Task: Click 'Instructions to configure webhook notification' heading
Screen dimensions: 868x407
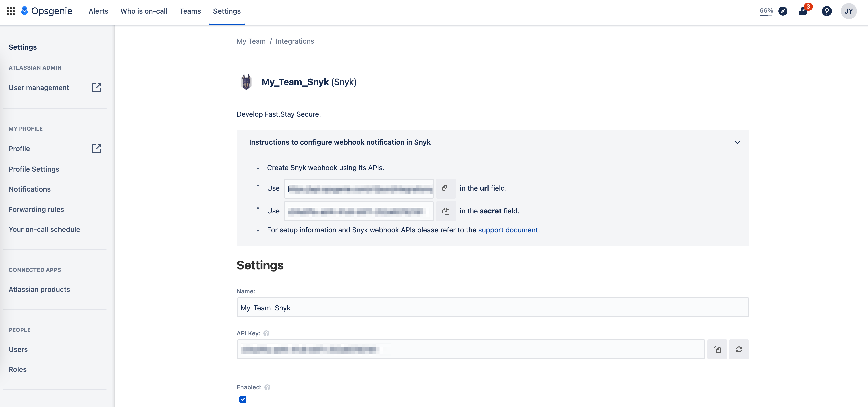Action: [x=340, y=142]
